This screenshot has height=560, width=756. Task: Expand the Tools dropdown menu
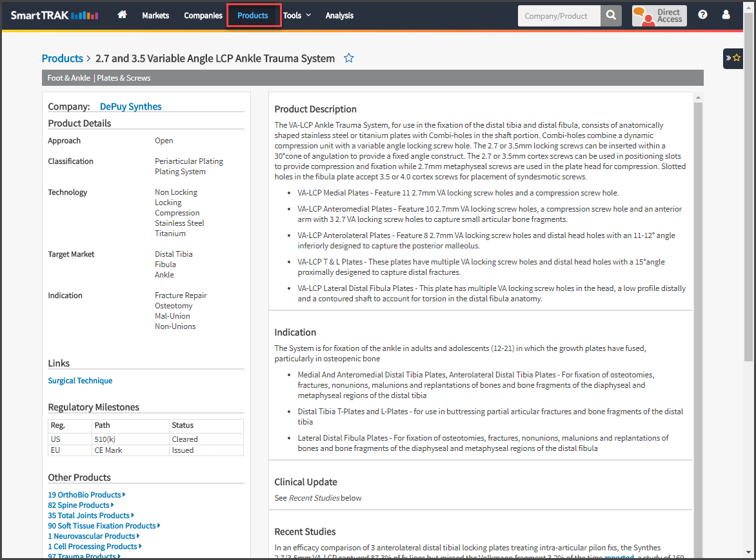click(x=297, y=15)
